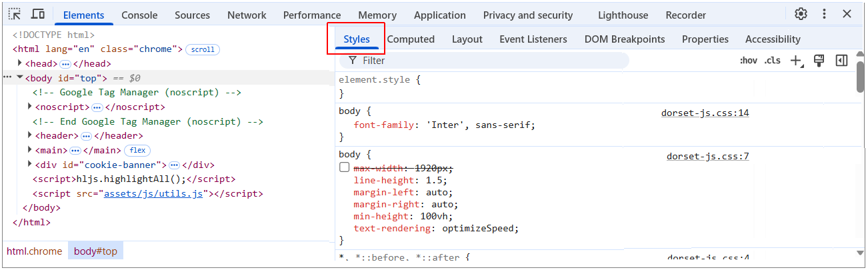The height and width of the screenshot is (280, 868).
Task: Expand the noscript element node
Action: coord(30,107)
